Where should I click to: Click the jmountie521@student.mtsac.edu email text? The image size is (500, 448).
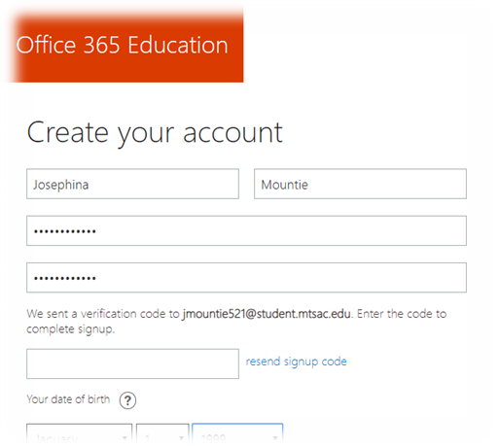pos(267,314)
